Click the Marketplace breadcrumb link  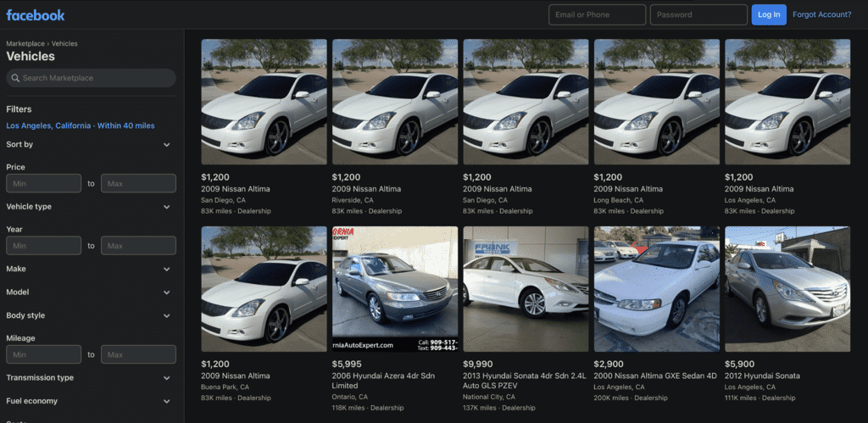tap(26, 43)
